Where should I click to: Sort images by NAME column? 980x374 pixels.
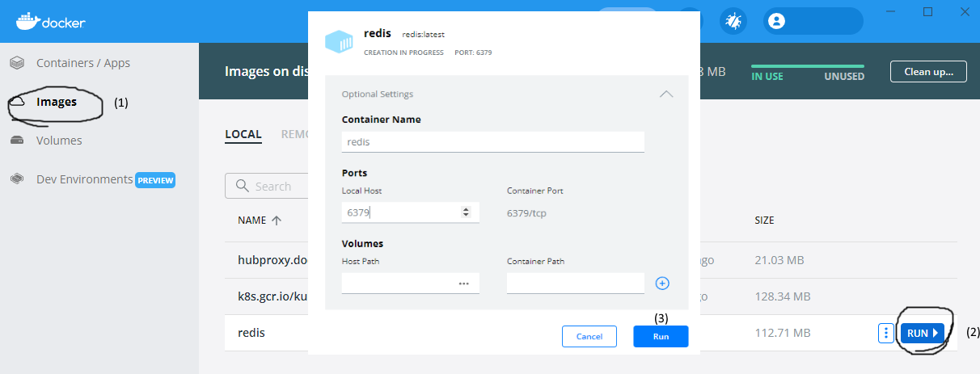point(260,221)
